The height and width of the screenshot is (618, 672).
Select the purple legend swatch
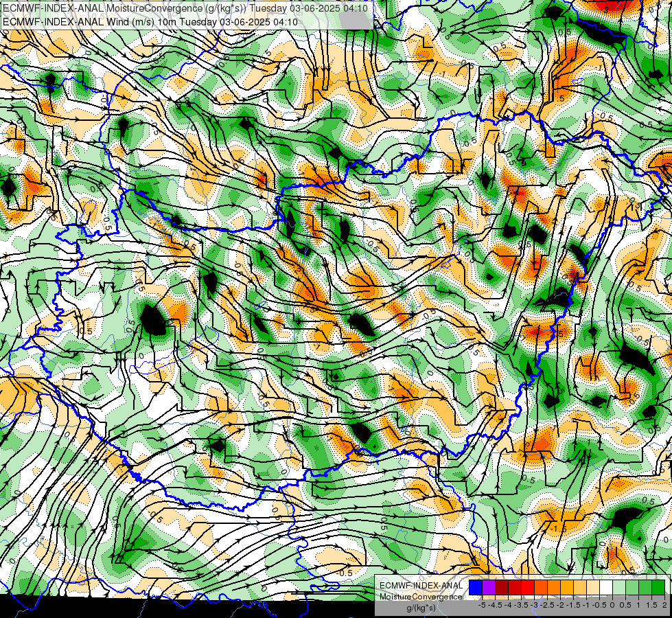(x=489, y=587)
